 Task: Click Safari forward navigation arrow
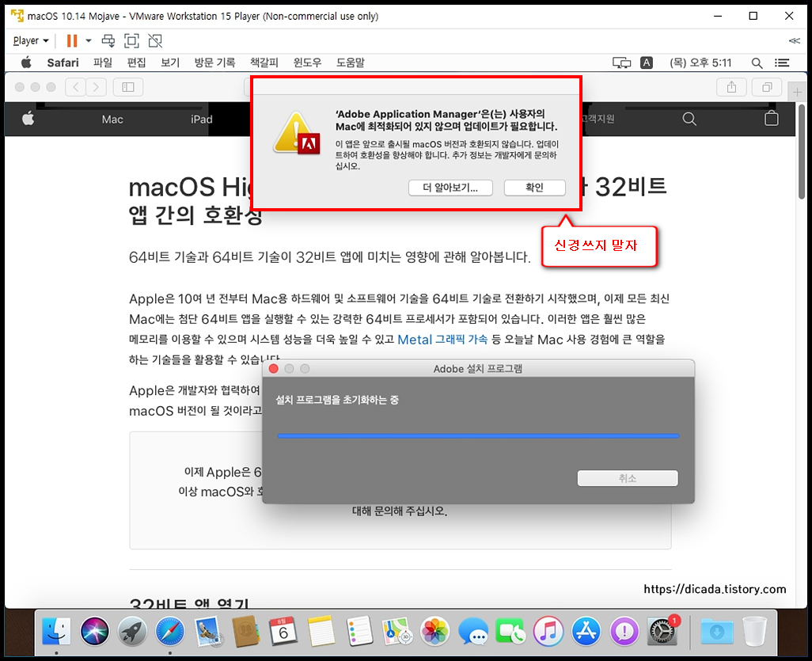point(97,87)
